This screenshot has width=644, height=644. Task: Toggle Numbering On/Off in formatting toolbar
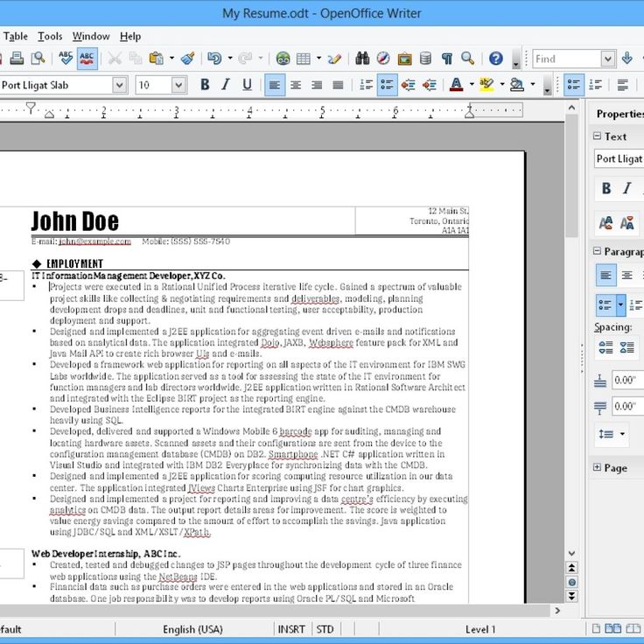(366, 85)
